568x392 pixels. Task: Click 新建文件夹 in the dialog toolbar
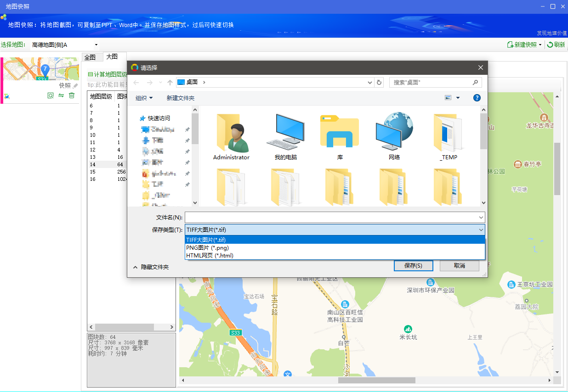181,98
